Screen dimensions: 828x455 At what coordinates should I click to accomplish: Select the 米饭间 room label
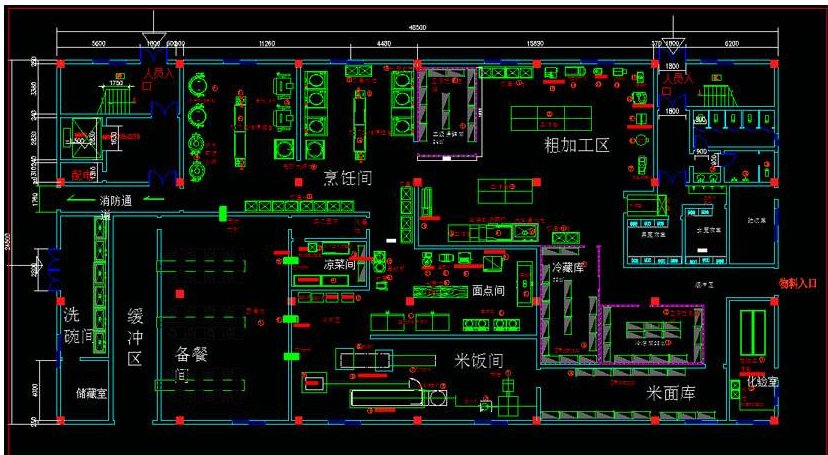click(x=477, y=359)
